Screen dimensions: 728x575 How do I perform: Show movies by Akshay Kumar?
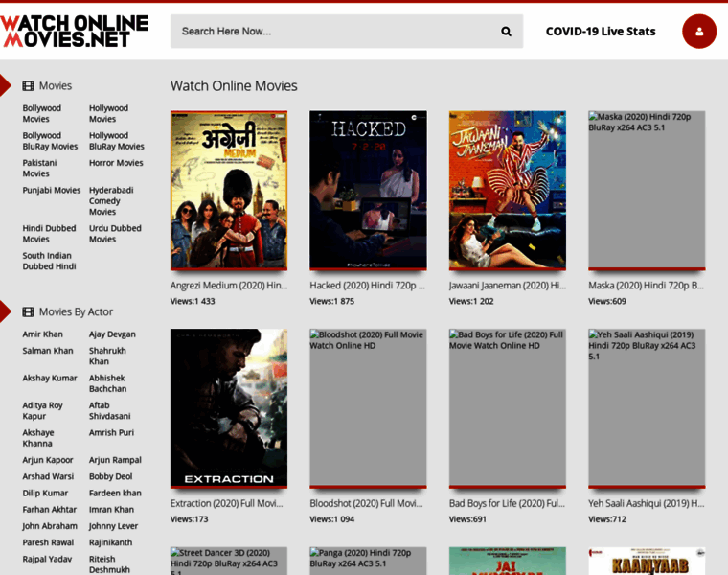[50, 379]
